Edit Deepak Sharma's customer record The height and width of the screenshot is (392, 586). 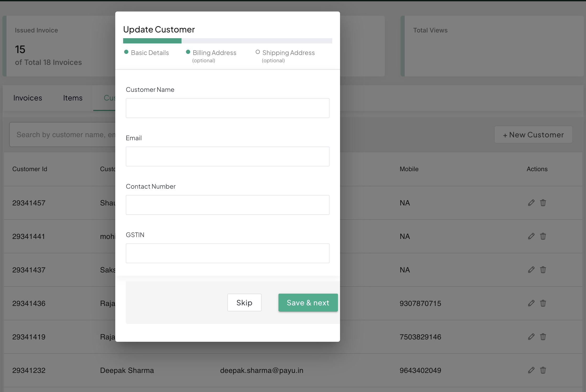click(531, 370)
